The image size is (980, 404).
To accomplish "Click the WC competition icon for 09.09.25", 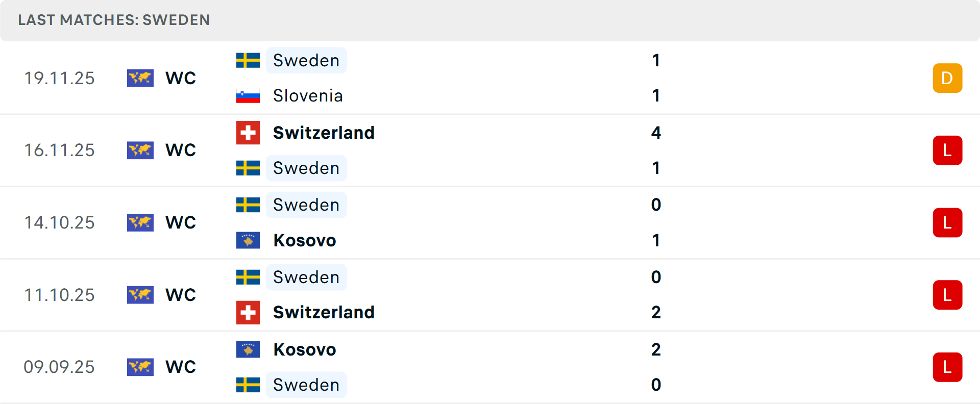I will pyautogui.click(x=140, y=367).
